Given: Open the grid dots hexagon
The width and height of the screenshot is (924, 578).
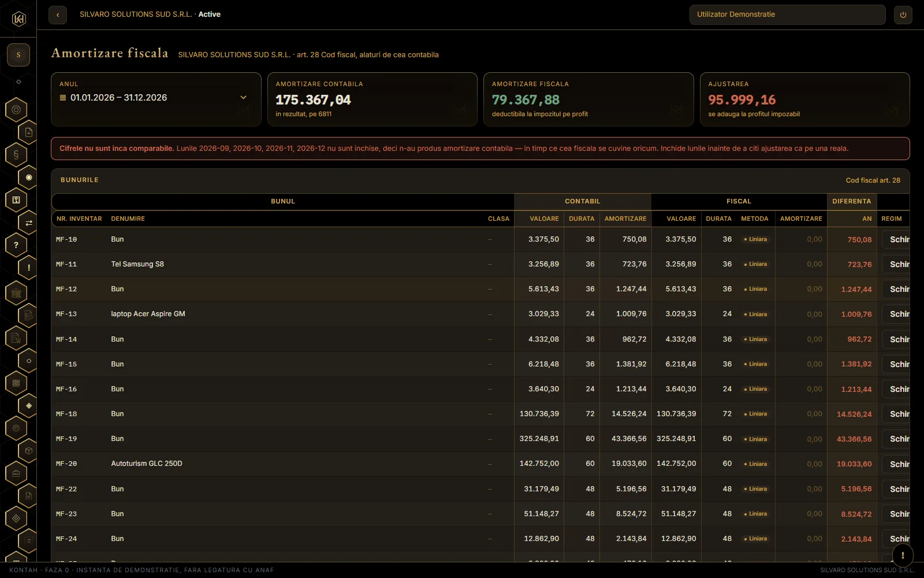Looking at the screenshot, I should [16, 383].
